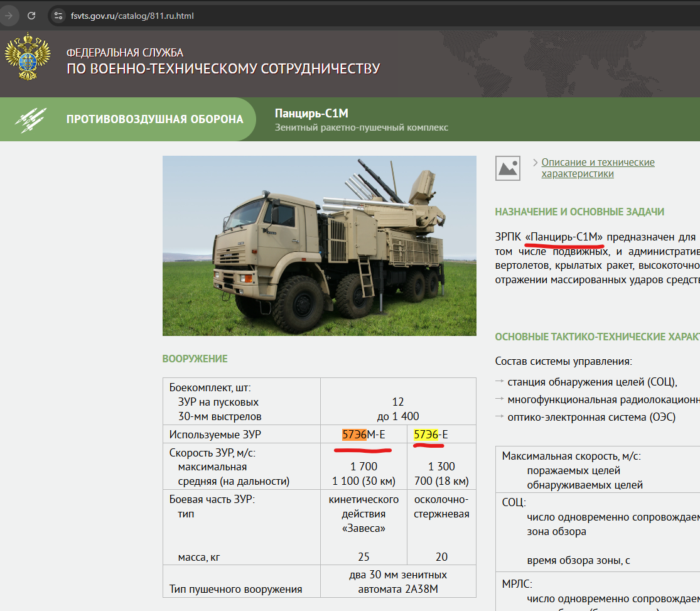
Task: Click the 'СОЦ:' table row label
Action: [514, 502]
